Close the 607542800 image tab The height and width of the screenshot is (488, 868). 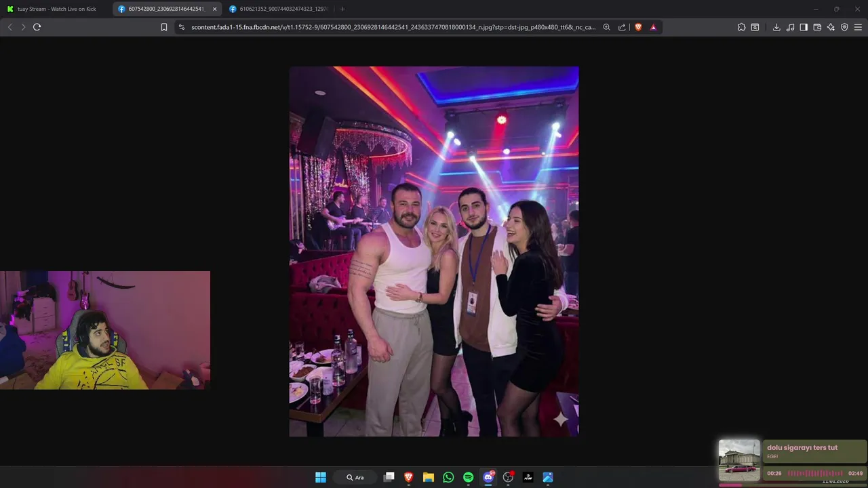click(215, 9)
